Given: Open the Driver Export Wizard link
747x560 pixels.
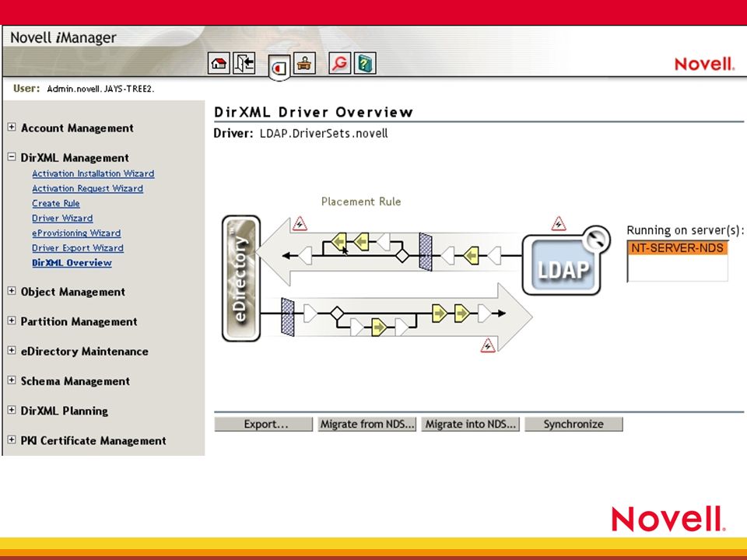Looking at the screenshot, I should [78, 247].
